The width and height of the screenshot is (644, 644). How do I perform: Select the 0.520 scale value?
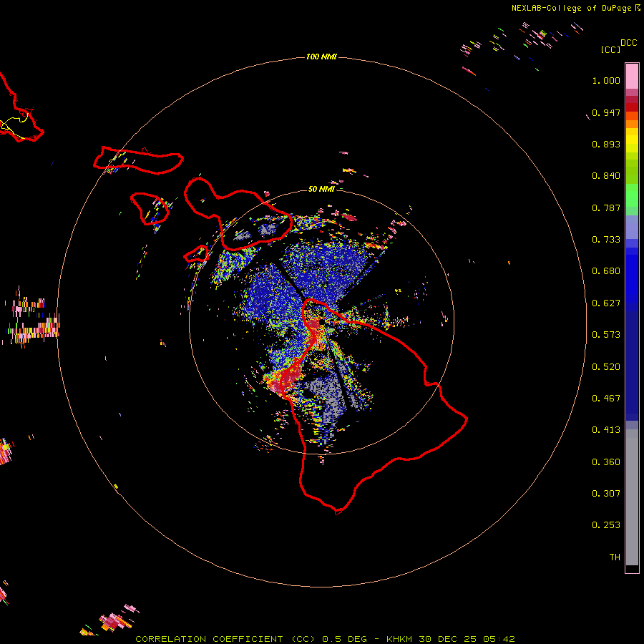606,367
